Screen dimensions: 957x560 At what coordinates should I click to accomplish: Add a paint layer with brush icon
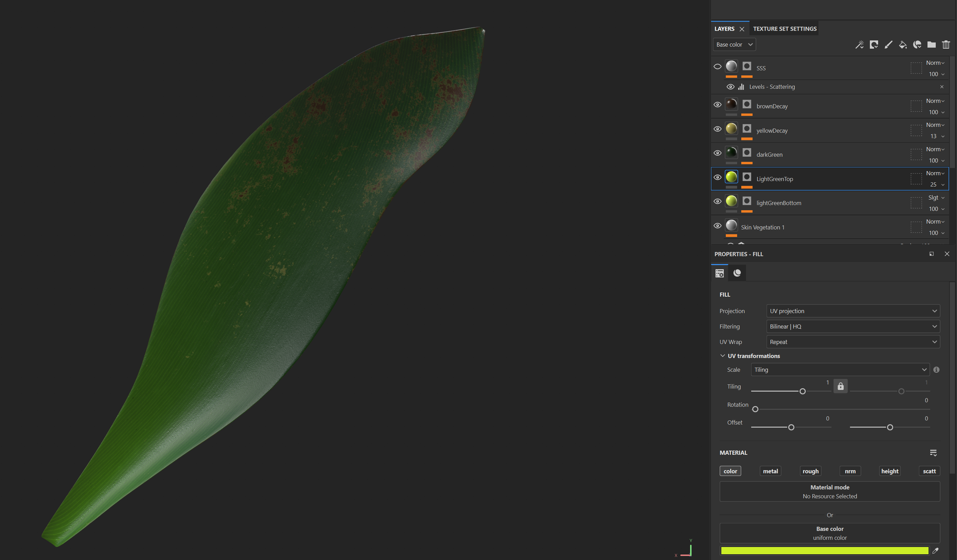888,45
